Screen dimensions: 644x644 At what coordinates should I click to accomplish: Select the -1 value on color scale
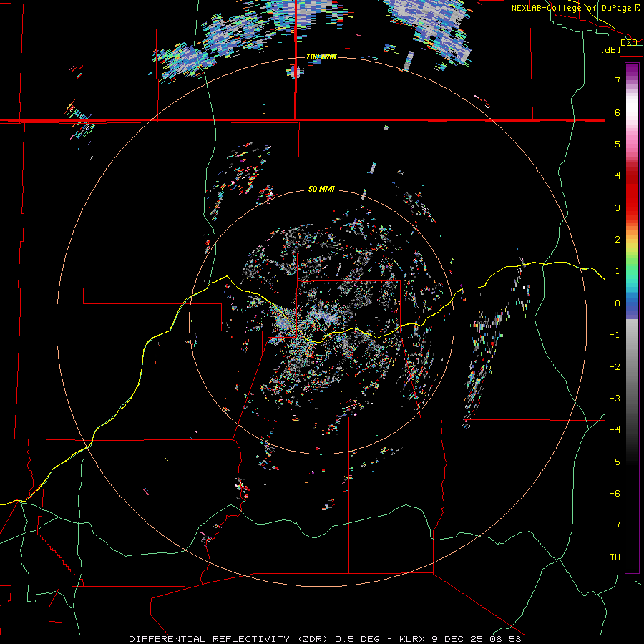(x=615, y=335)
